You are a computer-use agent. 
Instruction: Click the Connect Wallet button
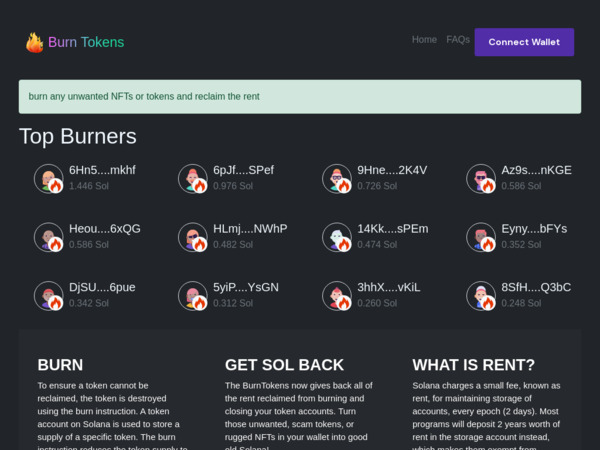(x=524, y=42)
